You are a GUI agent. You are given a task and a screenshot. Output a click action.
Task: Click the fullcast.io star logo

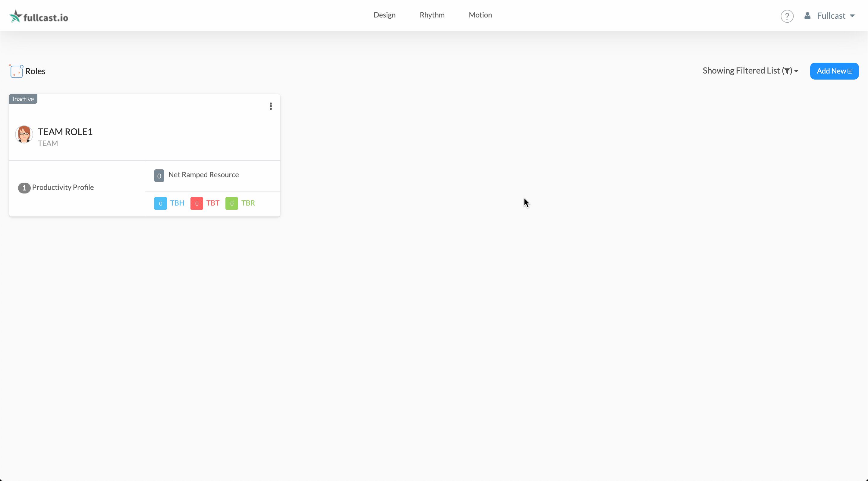click(15, 16)
